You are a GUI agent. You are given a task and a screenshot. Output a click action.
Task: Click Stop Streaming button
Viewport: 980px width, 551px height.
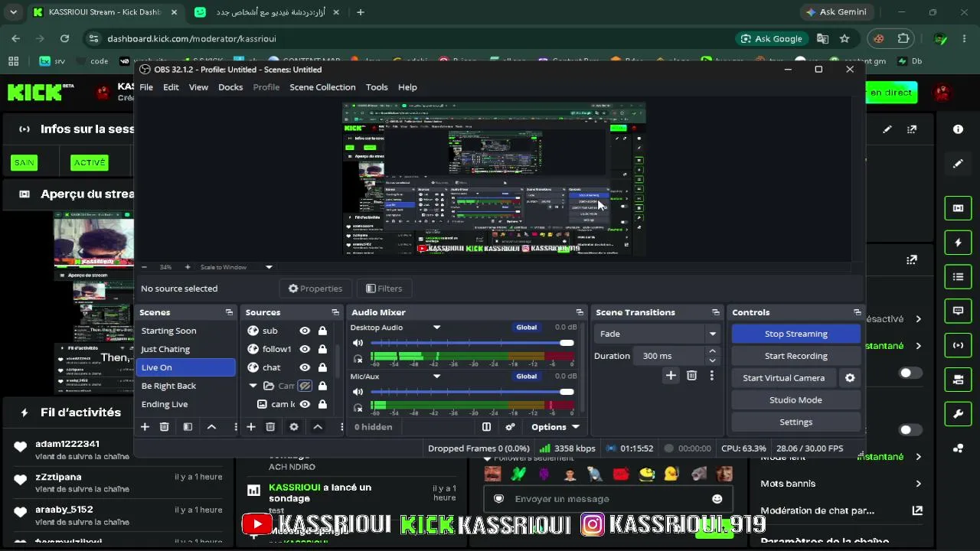pos(796,334)
